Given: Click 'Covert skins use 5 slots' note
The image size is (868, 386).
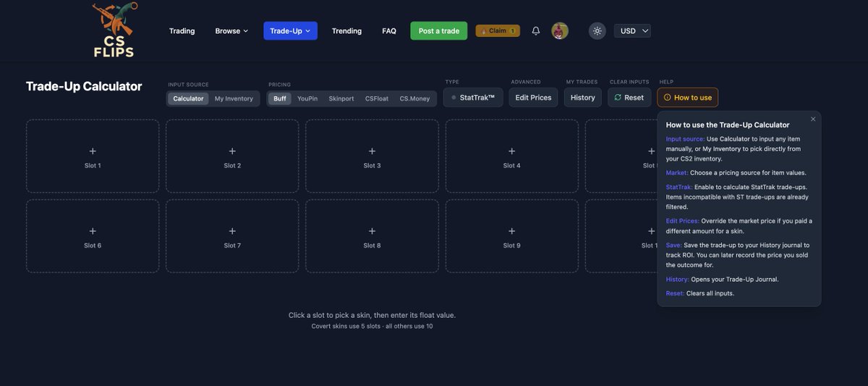Looking at the screenshot, I should pos(372,326).
